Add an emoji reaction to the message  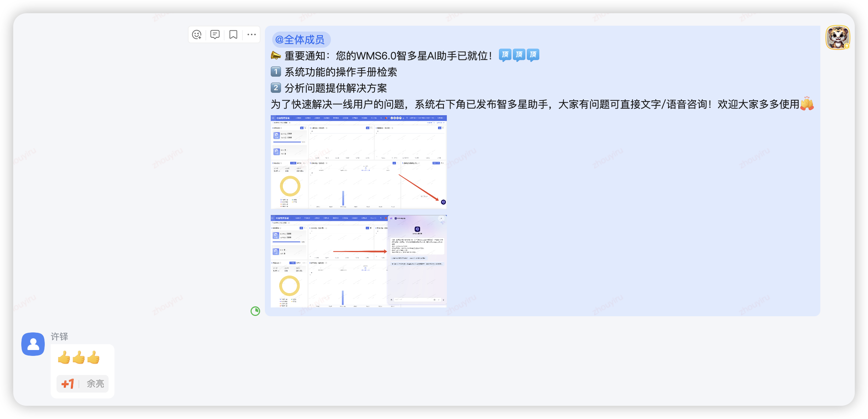click(x=197, y=34)
